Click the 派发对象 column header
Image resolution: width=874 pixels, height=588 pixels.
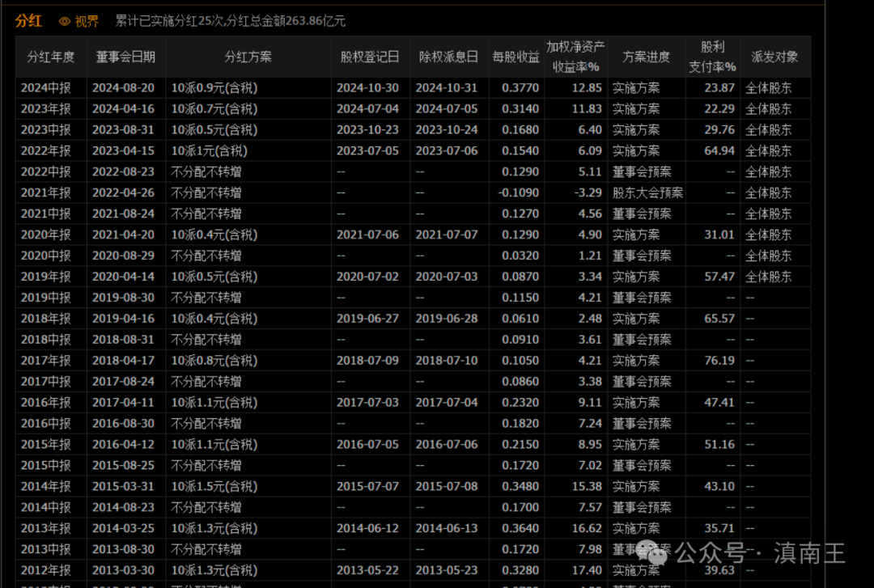click(774, 57)
